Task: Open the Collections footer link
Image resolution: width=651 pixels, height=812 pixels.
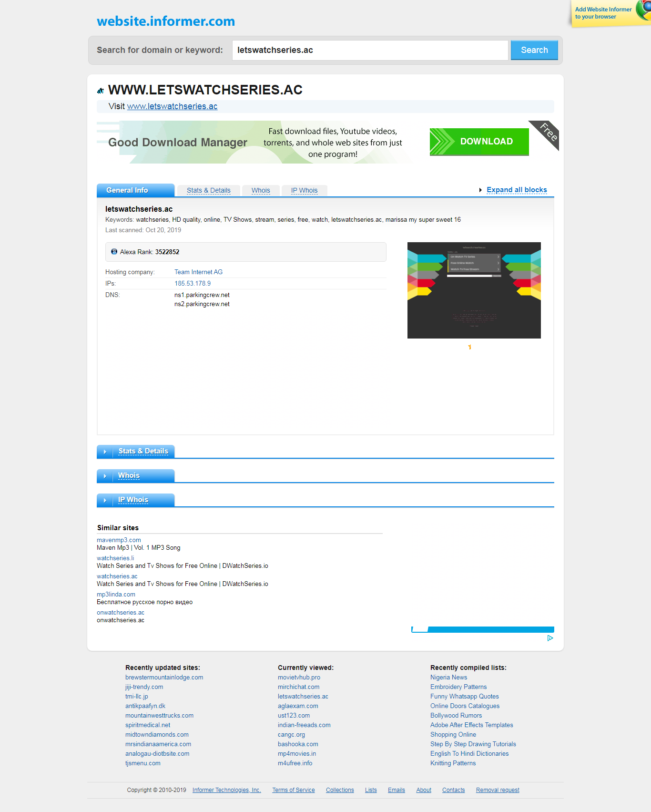Action: point(340,790)
